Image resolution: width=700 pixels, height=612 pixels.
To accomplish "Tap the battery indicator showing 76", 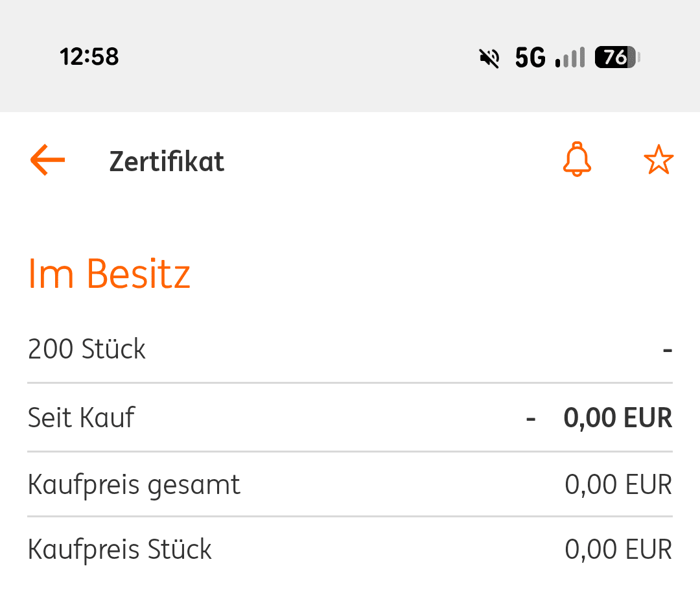I will click(617, 58).
